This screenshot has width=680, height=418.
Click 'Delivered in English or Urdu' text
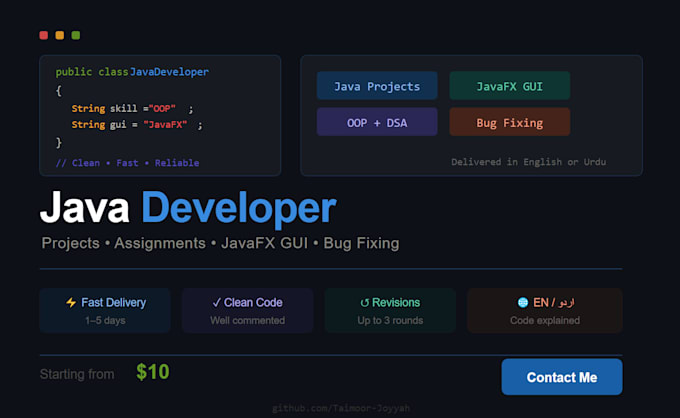tap(529, 162)
